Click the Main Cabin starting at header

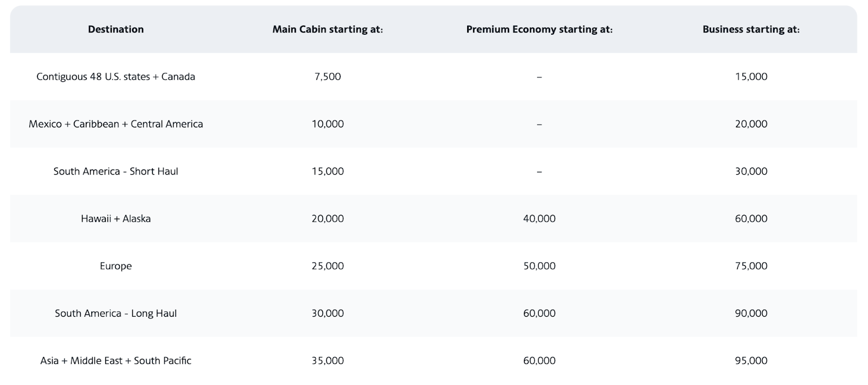click(x=328, y=29)
